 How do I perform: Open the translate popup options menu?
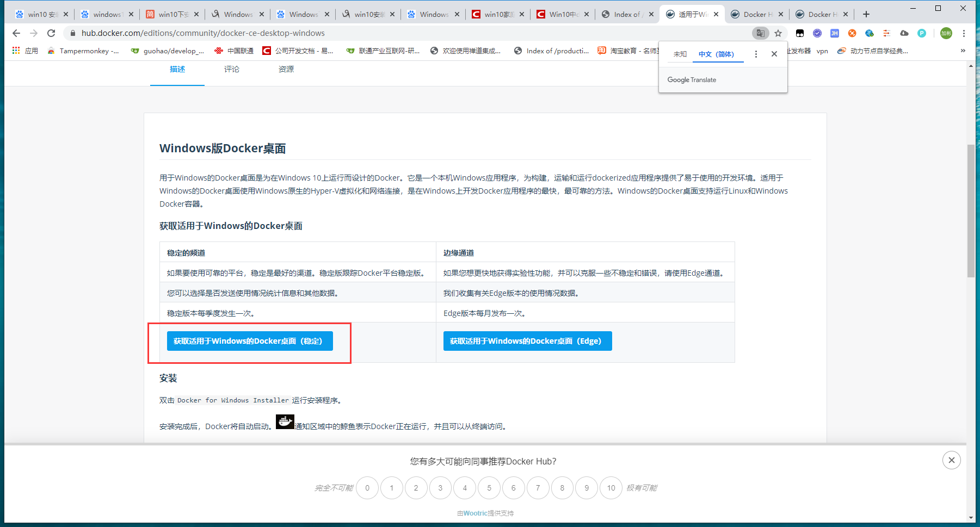click(756, 54)
